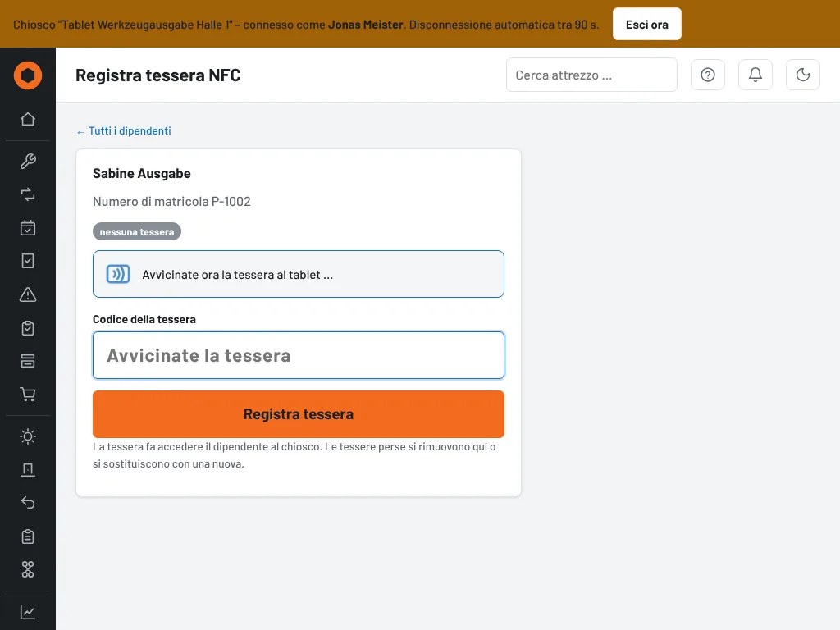Click the orange hexagon app logo
This screenshot has height=630, width=840.
[x=28, y=75]
